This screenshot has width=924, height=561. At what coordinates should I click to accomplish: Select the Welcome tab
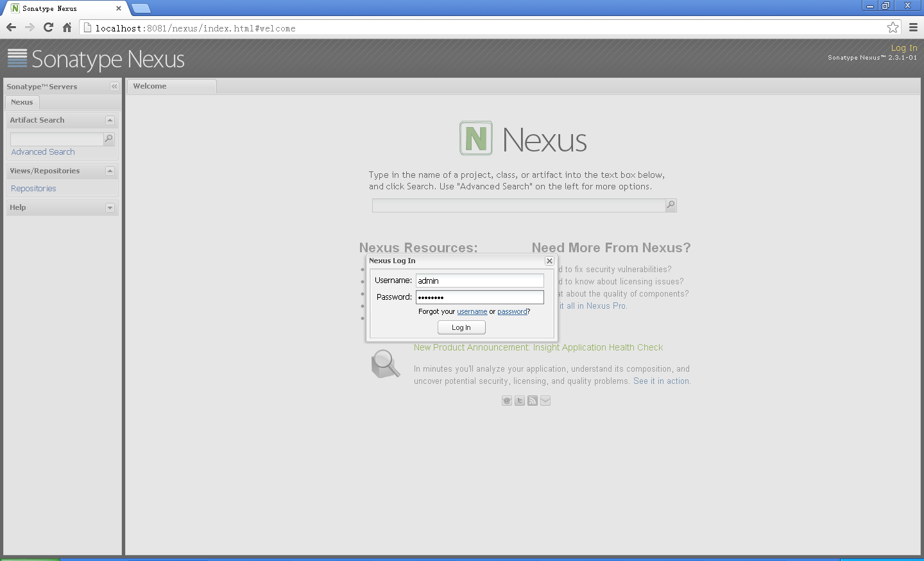click(x=171, y=86)
